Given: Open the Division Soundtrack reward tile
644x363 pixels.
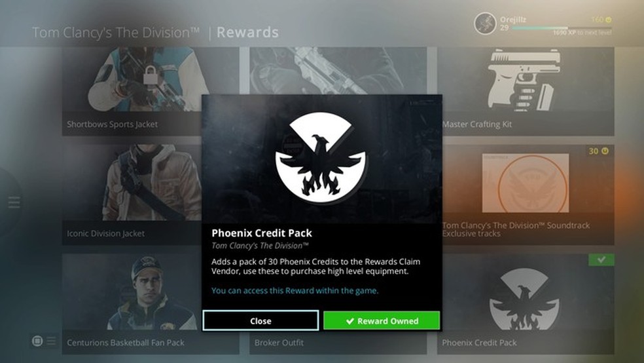Looking at the screenshot, I should click(529, 195).
